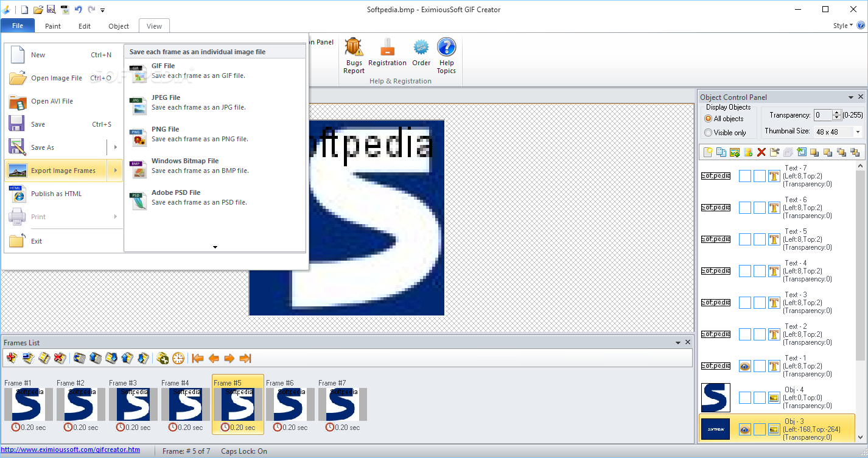Toggle first visibility box of Obj - 4
Viewport: 868px width, 458px height.
(x=745, y=398)
